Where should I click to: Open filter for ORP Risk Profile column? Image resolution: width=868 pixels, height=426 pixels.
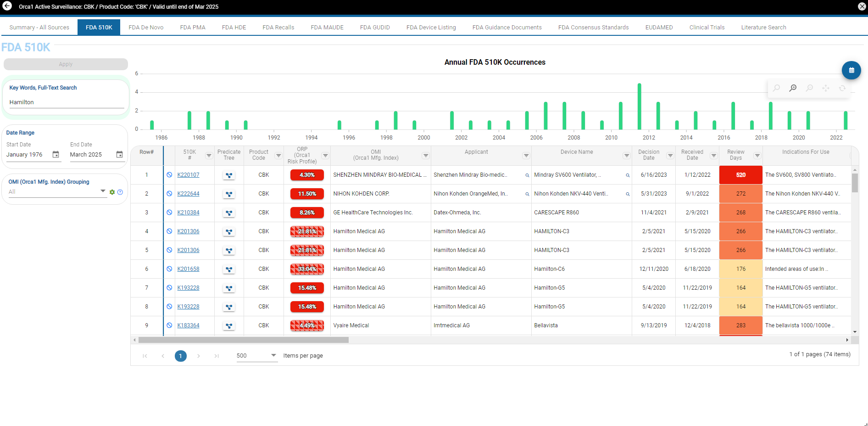tap(325, 156)
